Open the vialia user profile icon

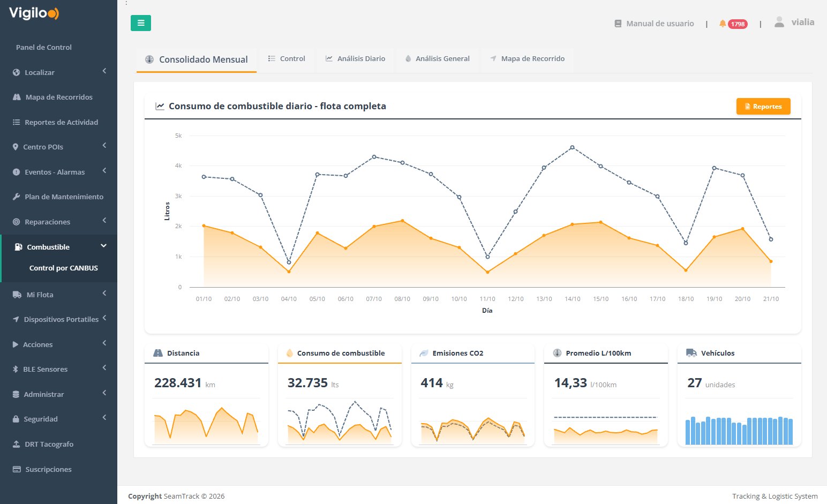(x=779, y=22)
